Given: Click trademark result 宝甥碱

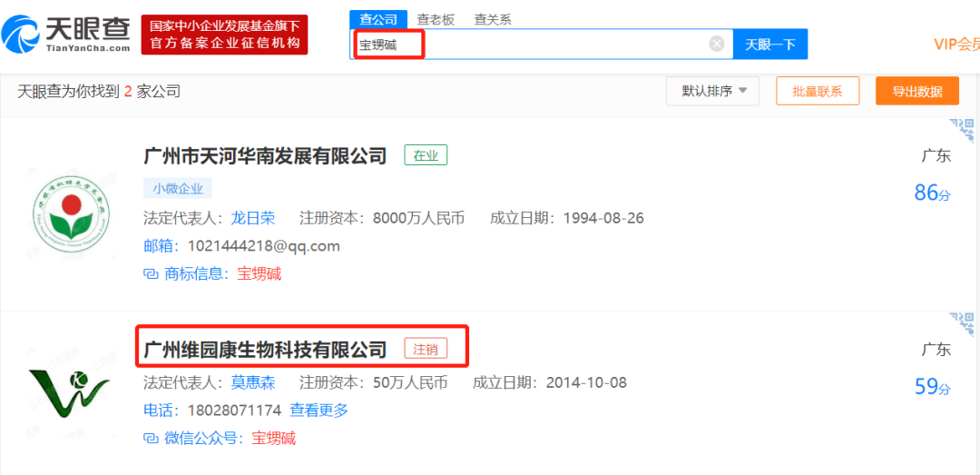Looking at the screenshot, I should [x=260, y=274].
